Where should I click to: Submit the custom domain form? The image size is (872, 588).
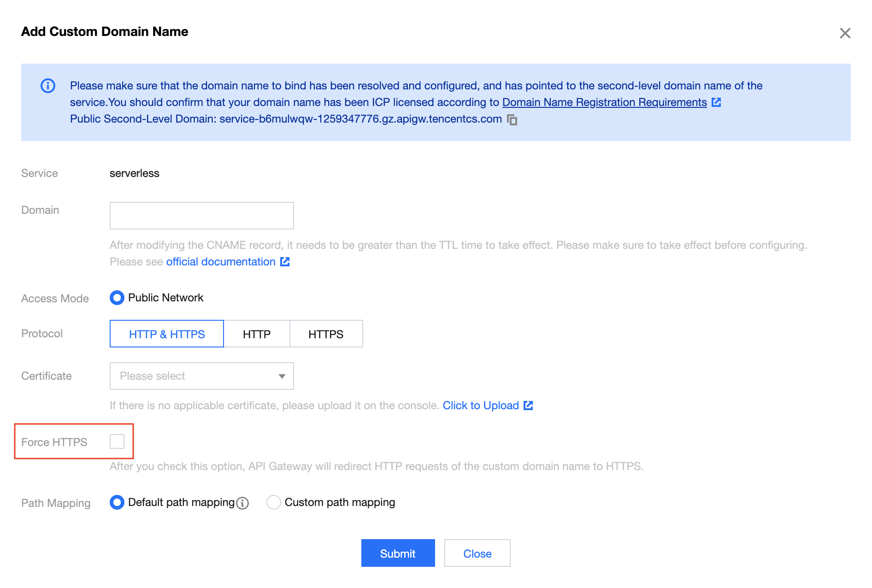point(398,553)
